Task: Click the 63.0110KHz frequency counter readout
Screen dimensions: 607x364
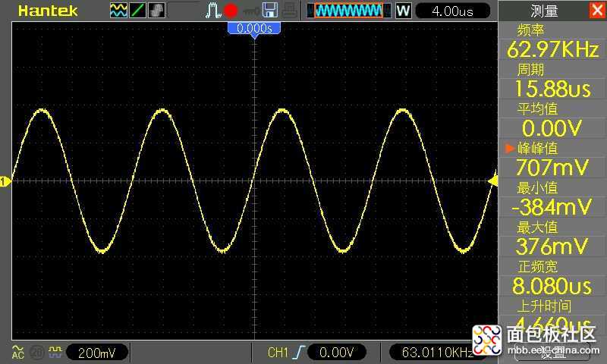Action: point(437,353)
